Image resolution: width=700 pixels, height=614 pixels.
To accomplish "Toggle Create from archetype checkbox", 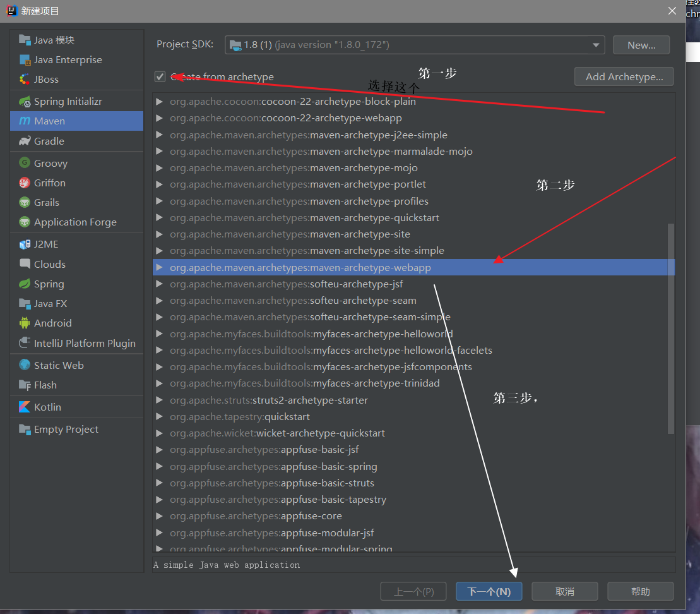I will click(160, 77).
